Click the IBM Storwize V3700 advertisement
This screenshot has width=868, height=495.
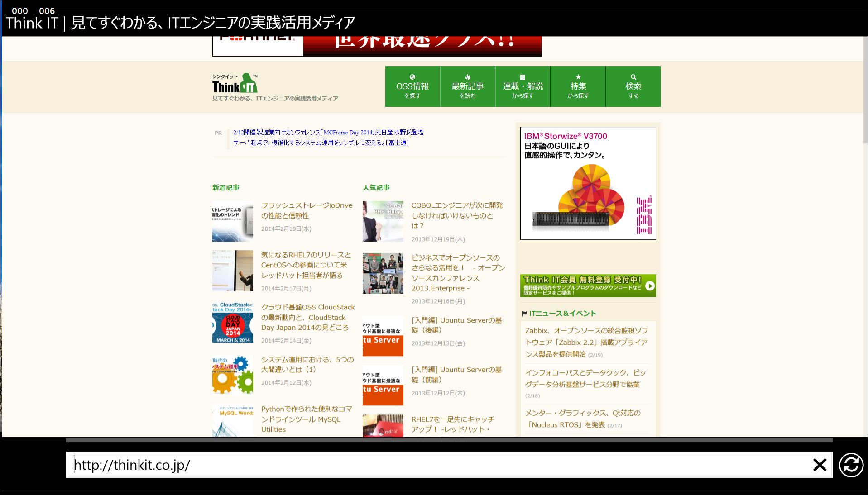(588, 183)
